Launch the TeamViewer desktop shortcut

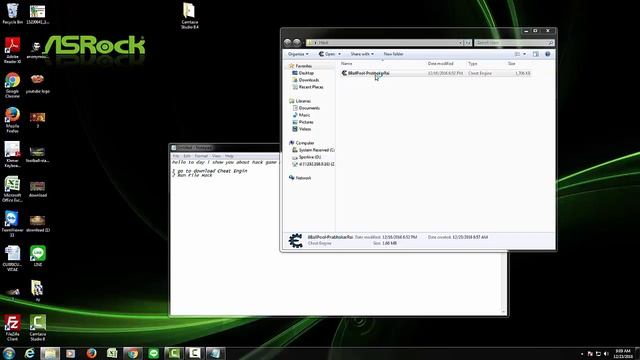(x=12, y=224)
